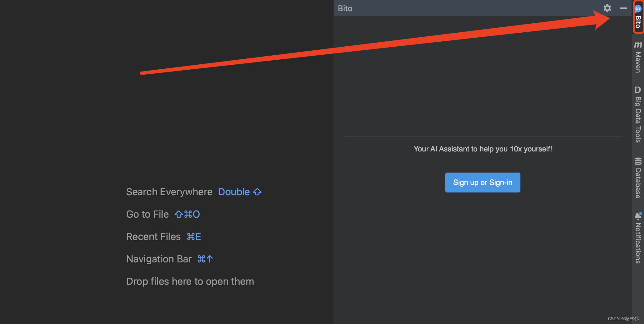
Task: Click the Notifications bell icon
Action: tap(638, 216)
